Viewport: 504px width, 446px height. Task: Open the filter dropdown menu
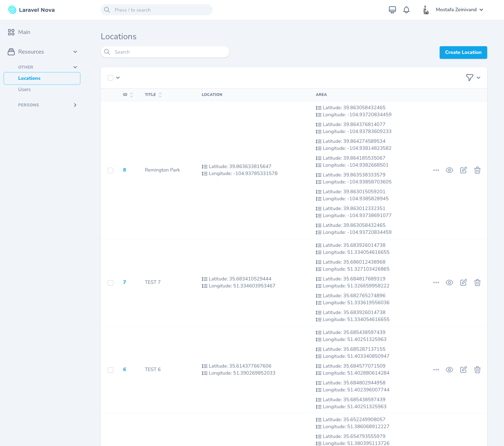pos(473,78)
